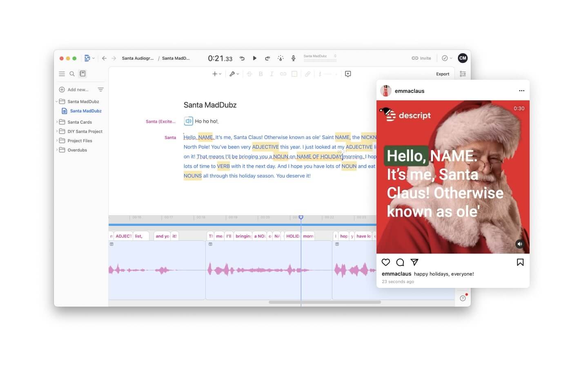
Task: Click the clip icon on the rightmost audio clip
Action: click(337, 244)
